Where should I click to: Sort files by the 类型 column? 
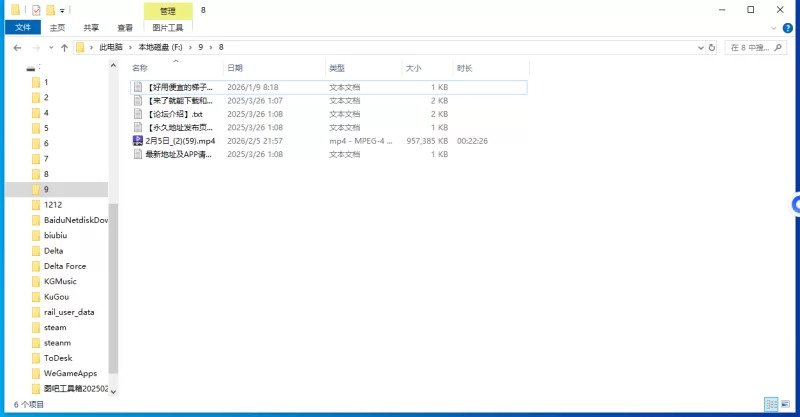337,68
